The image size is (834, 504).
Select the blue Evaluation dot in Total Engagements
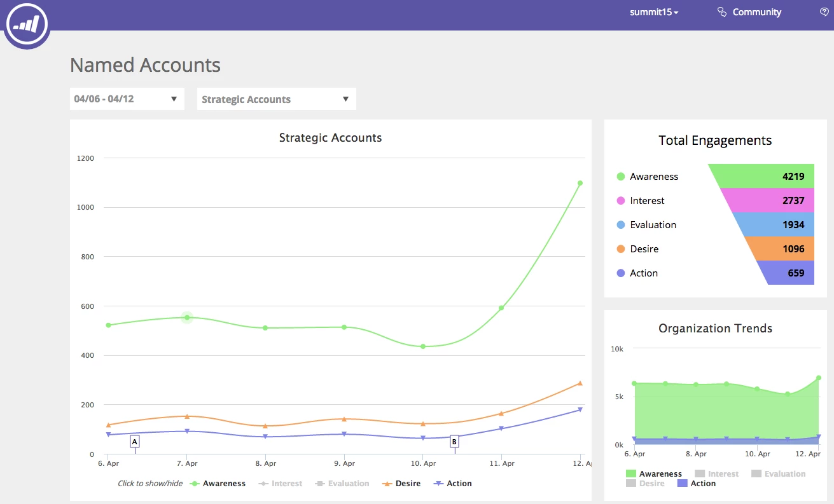tap(621, 225)
